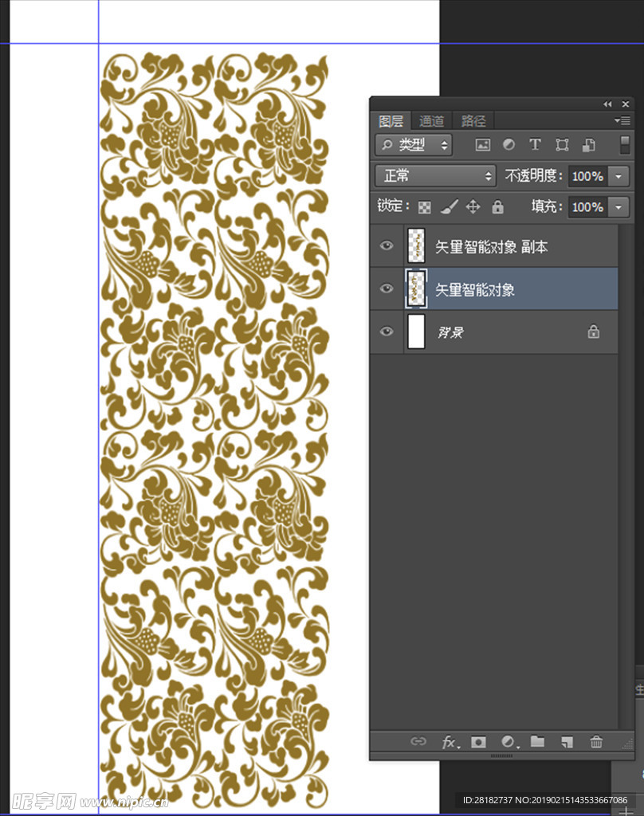This screenshot has width=644, height=816.
Task: Open the 类型 filter type dropdown
Action: (x=414, y=144)
